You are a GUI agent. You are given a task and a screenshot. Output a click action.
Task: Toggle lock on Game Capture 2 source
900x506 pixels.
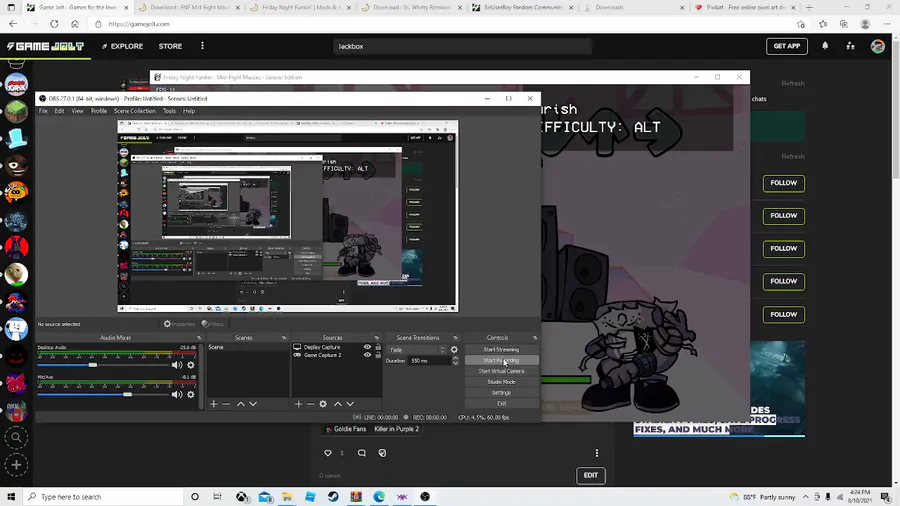378,355
